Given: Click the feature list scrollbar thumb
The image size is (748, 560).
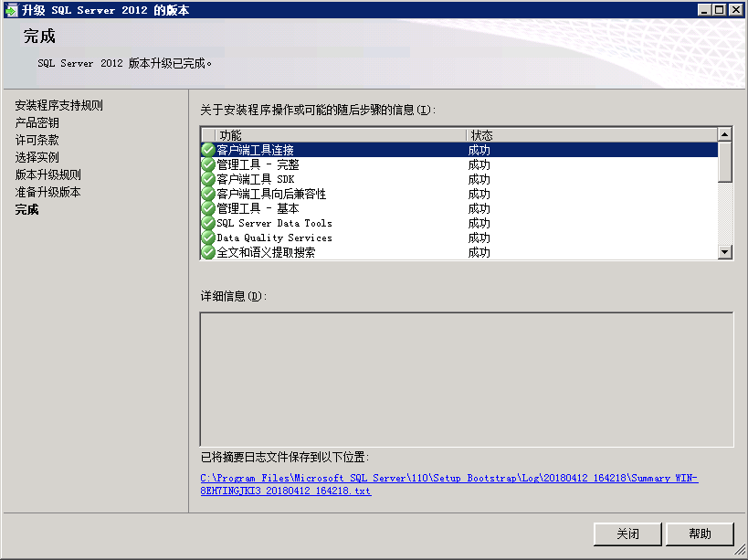Looking at the screenshot, I should (724, 162).
